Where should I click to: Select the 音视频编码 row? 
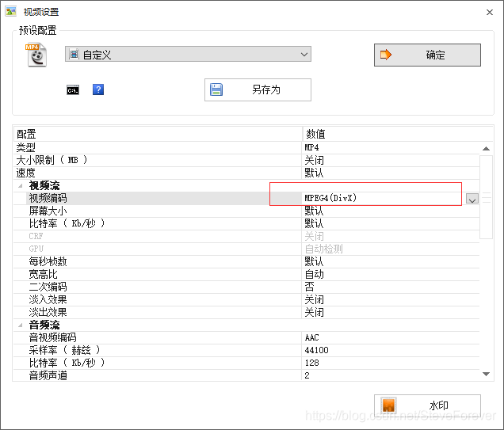[x=246, y=337]
